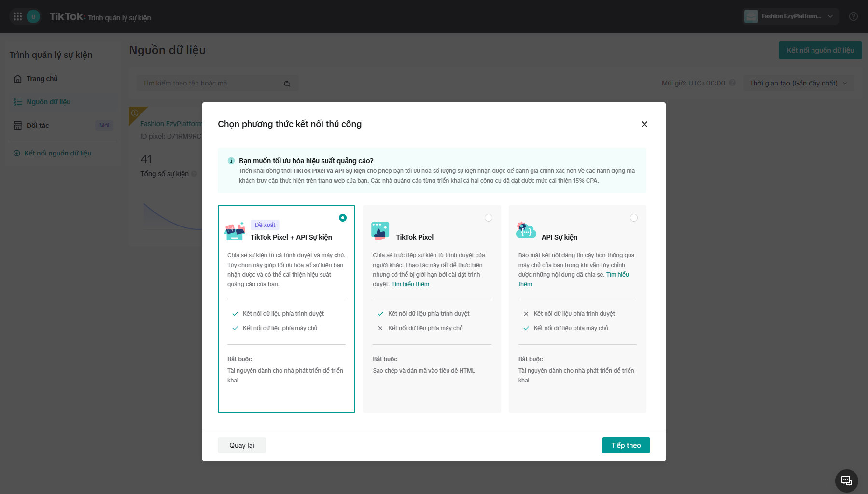Click the Nguồn dữ liệu list icon
The width and height of the screenshot is (868, 494).
click(x=18, y=102)
